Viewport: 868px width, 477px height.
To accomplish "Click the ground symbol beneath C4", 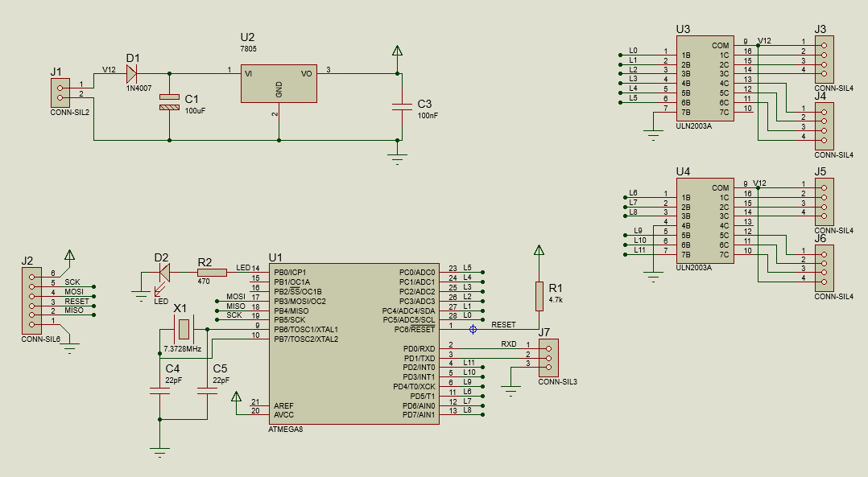I will click(x=160, y=452).
